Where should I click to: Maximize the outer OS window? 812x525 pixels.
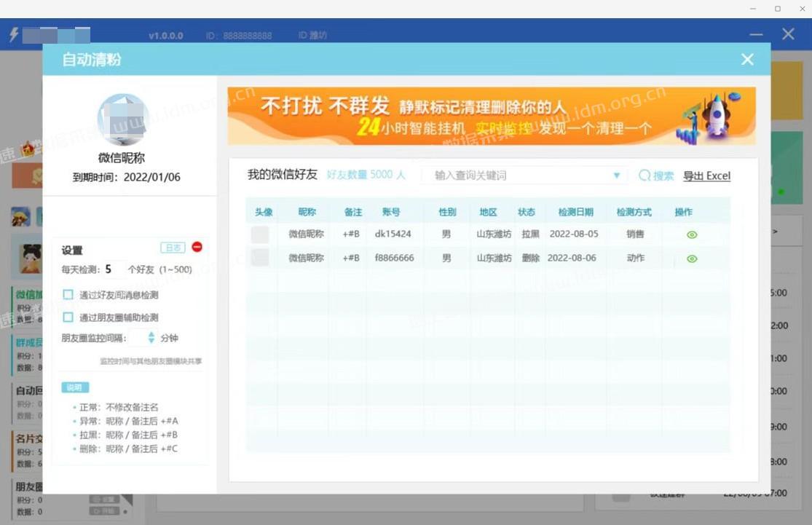(777, 9)
